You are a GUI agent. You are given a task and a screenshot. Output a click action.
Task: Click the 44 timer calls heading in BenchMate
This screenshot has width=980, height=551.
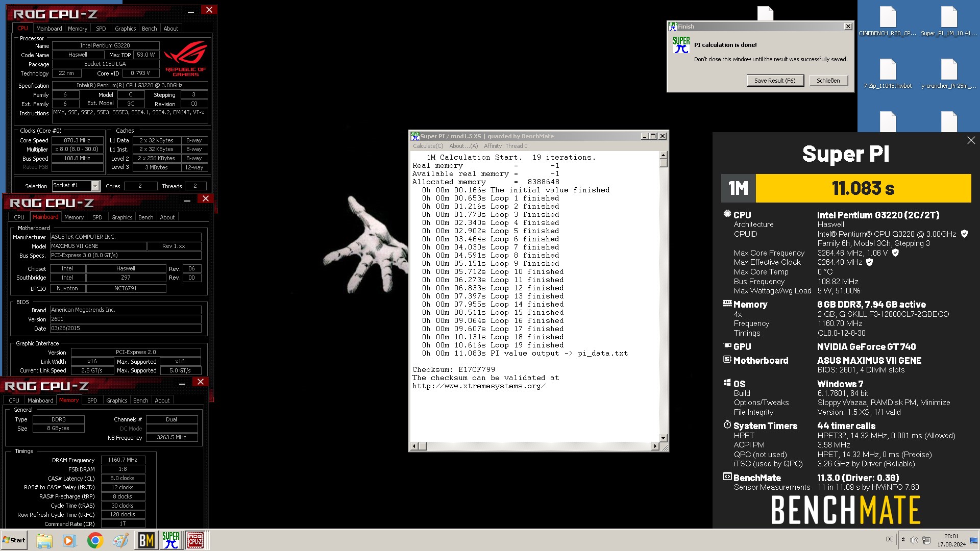pos(846,426)
